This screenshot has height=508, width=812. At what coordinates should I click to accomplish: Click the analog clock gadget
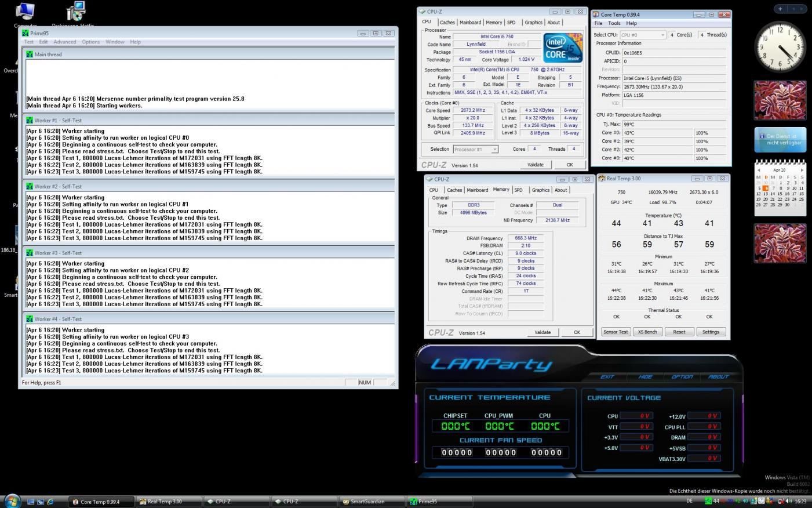(780, 47)
